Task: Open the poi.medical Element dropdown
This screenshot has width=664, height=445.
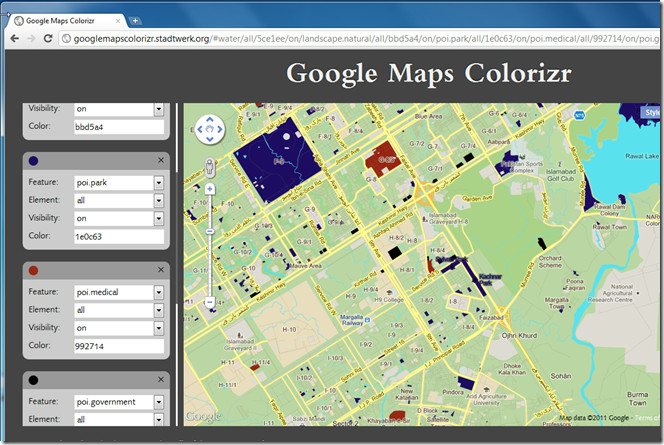Action: [159, 310]
